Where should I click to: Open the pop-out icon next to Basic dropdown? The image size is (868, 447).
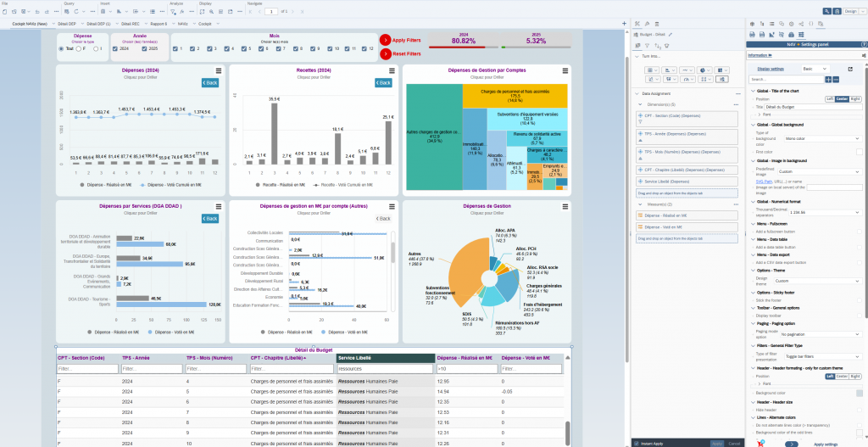tap(850, 70)
